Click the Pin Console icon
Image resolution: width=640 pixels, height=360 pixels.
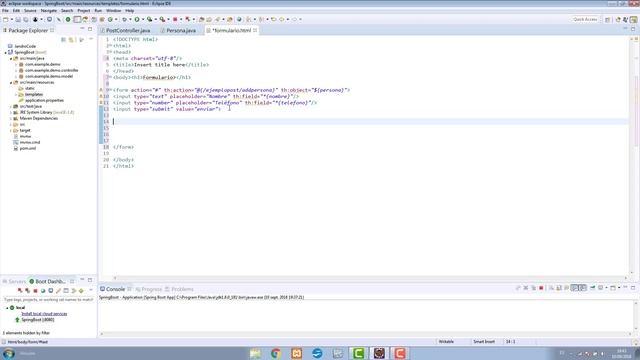coord(592,288)
